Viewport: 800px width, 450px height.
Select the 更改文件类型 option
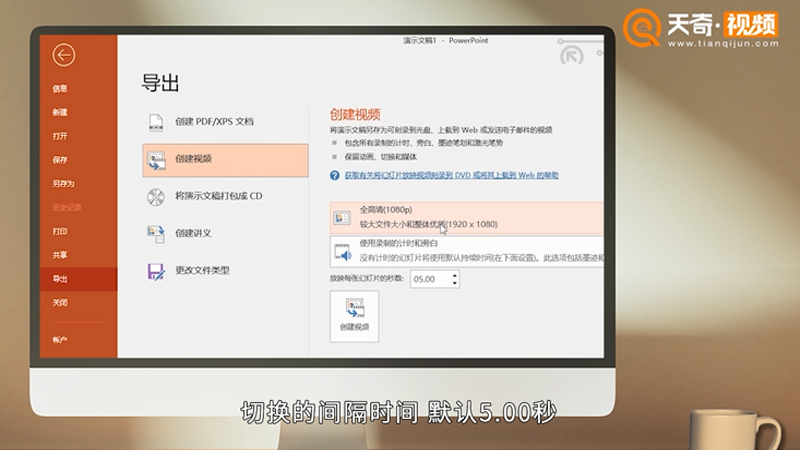(x=225, y=271)
